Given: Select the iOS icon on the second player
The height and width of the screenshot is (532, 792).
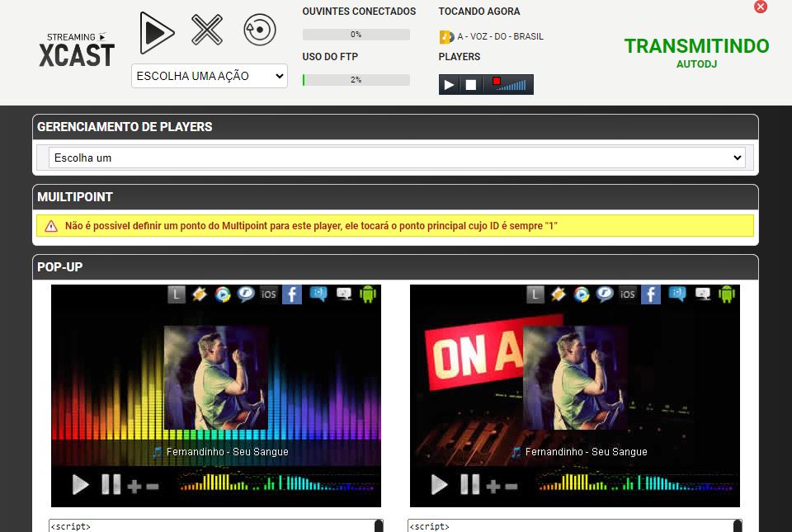Looking at the screenshot, I should [x=626, y=293].
